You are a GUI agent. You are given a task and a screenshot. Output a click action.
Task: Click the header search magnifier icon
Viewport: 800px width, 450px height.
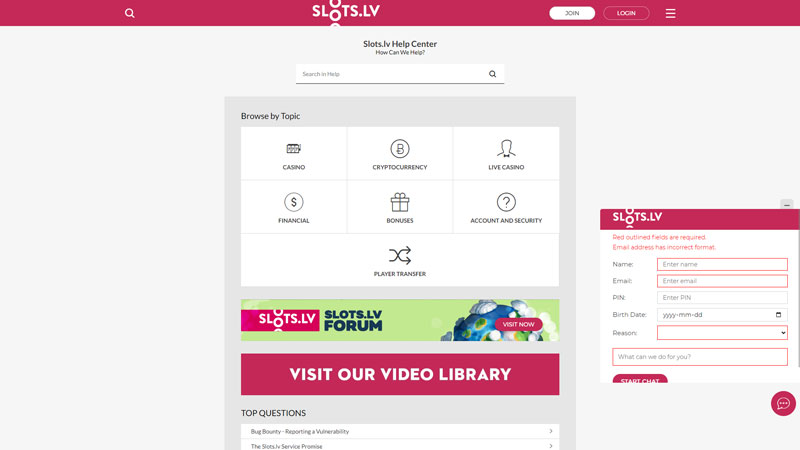coord(130,13)
